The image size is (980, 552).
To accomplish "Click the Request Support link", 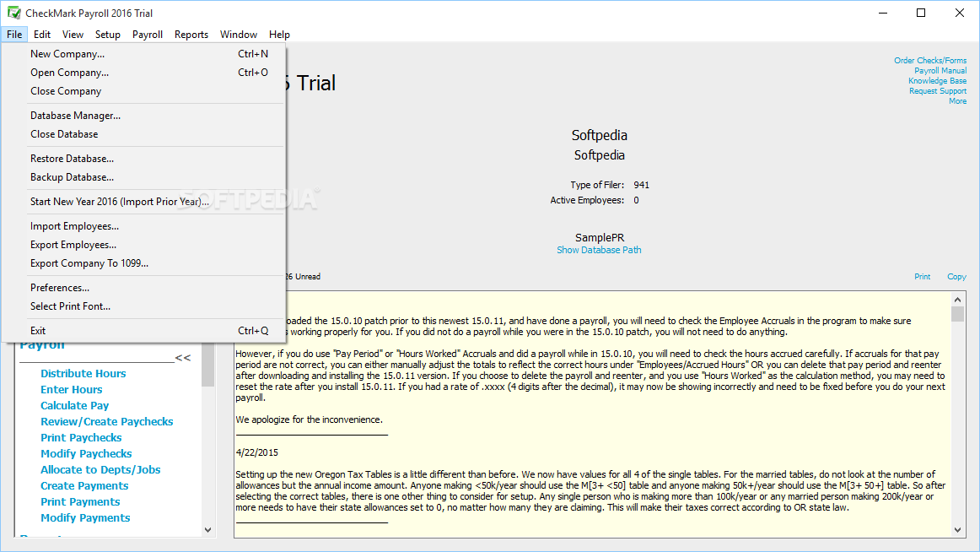I will coord(938,90).
